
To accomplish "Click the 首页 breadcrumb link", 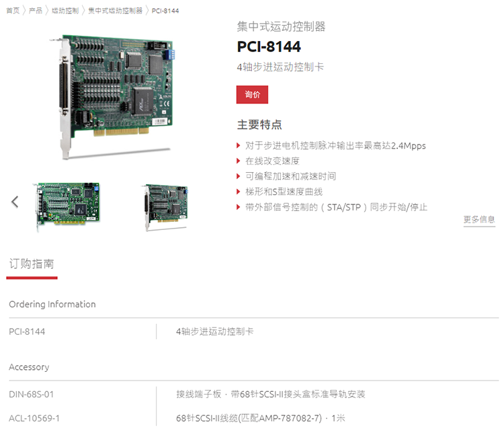I will [13, 11].
